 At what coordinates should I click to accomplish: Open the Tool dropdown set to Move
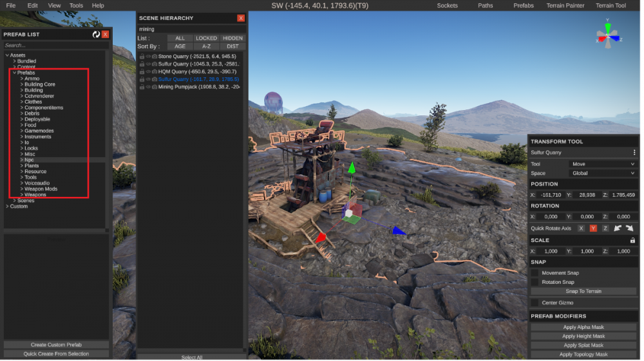[603, 164]
